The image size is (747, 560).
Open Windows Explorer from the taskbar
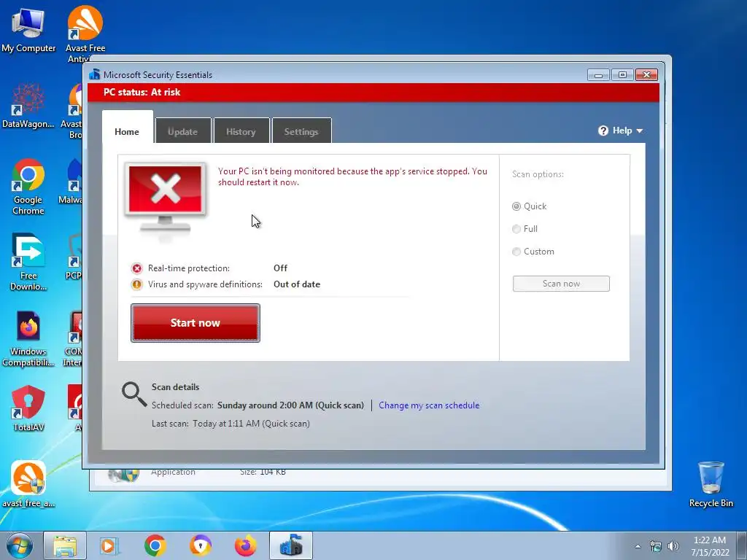click(65, 545)
